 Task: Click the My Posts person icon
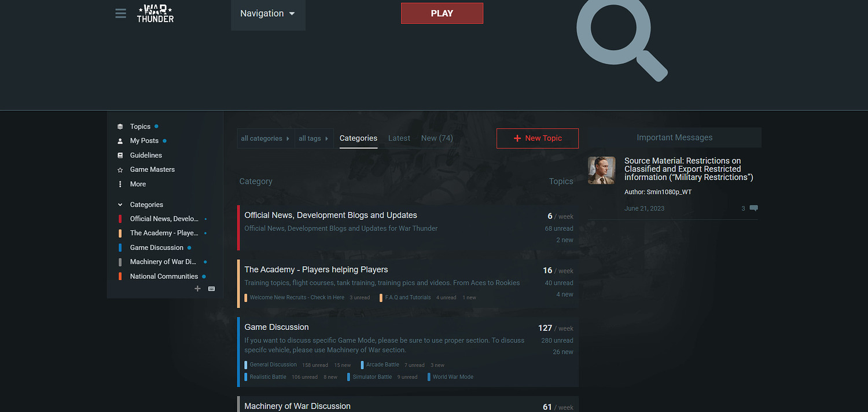(120, 141)
